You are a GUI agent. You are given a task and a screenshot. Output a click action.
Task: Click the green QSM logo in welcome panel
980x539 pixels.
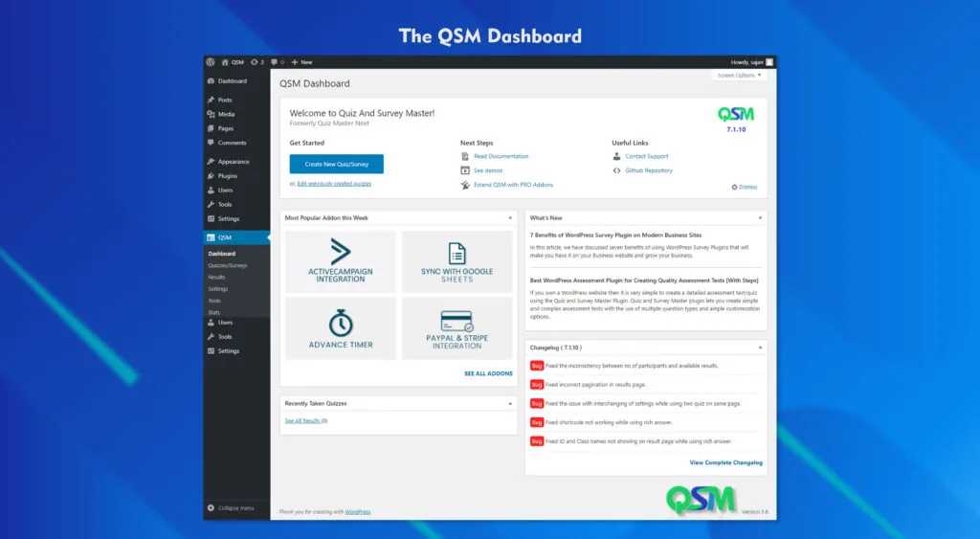(736, 114)
